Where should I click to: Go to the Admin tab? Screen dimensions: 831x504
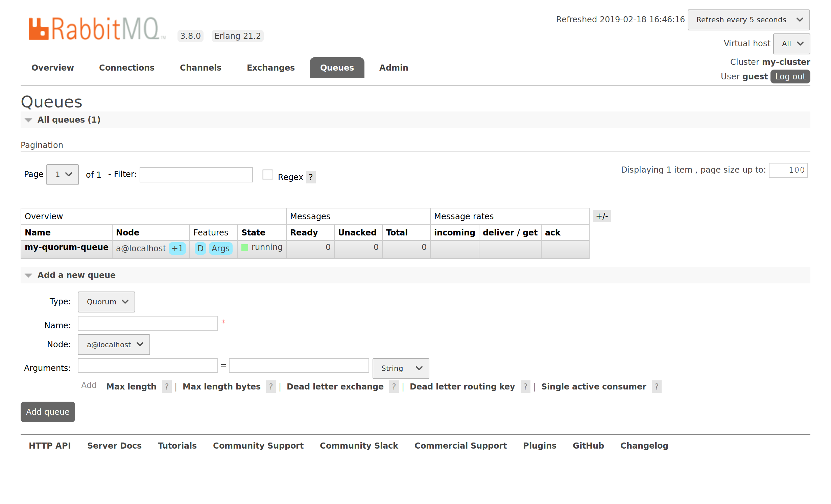(394, 68)
